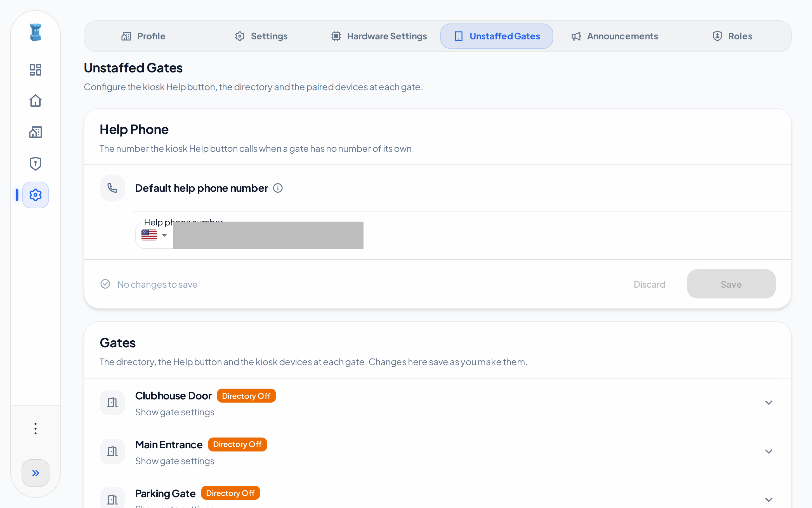Click Directory Off badge on Main Entrance
812x508 pixels.
click(x=238, y=444)
